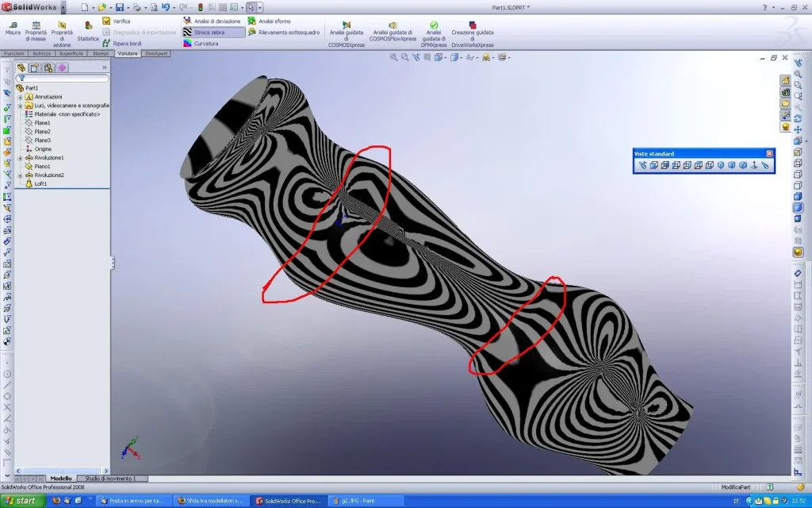This screenshot has height=508, width=812.
Task: Click the Zoom to fit viewport icon
Action: pyautogui.click(x=393, y=57)
